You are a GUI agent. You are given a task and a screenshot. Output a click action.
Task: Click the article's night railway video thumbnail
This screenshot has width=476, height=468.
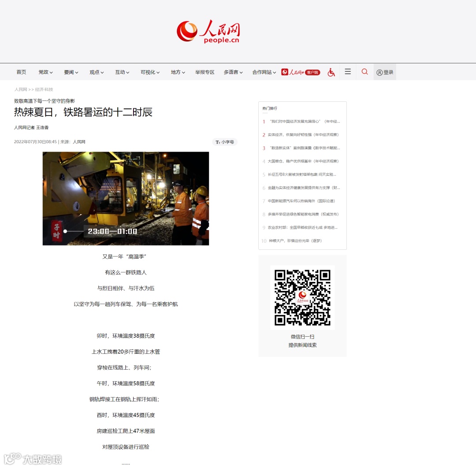point(126,198)
